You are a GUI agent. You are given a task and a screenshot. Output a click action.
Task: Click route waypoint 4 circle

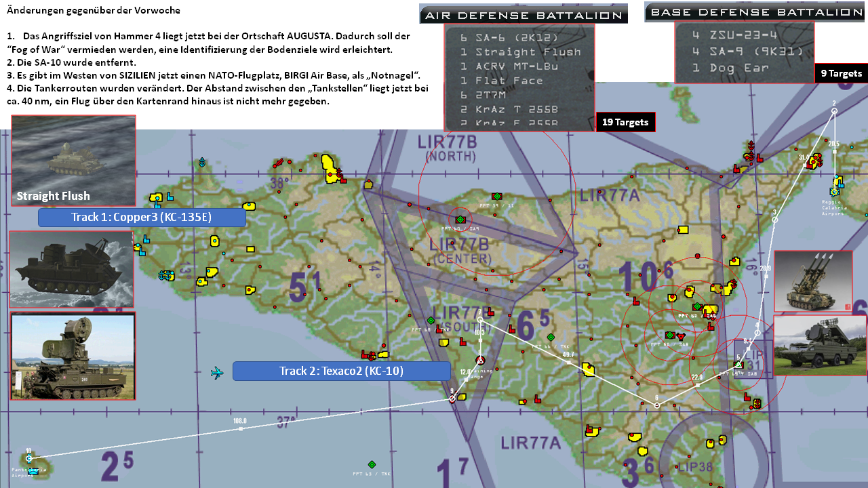[757, 333]
